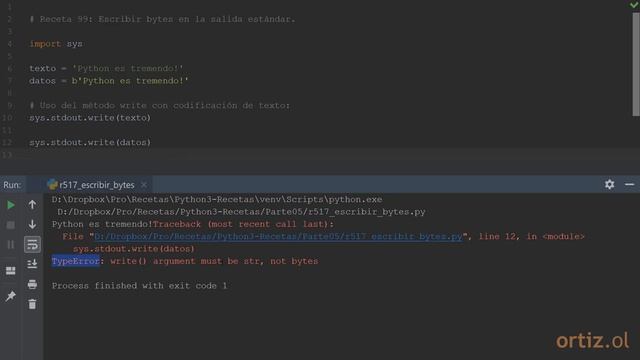
Task: Toggle soft-wrap in console output
Action: pos(32,244)
